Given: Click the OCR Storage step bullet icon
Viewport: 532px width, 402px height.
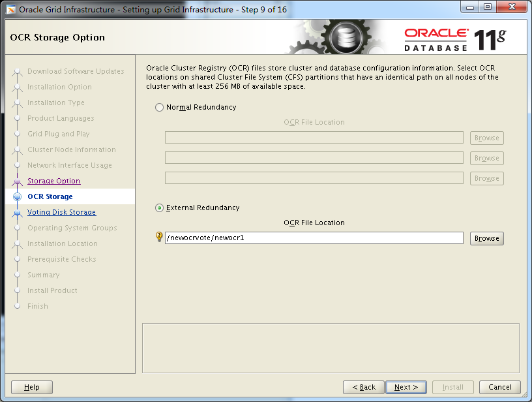Looking at the screenshot, I should click(18, 196).
